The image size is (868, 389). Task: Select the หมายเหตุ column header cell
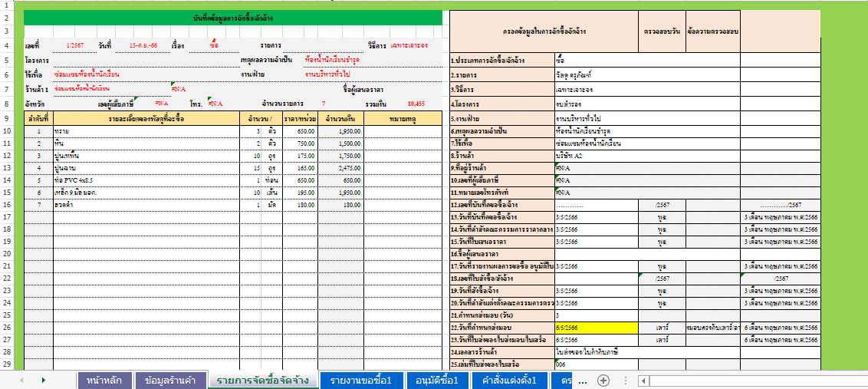[403, 118]
